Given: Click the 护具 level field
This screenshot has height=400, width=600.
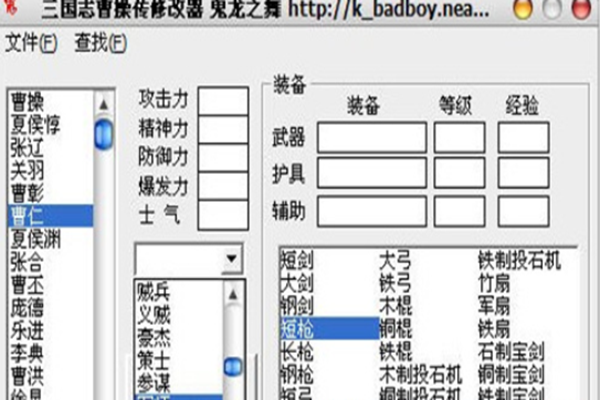Looking at the screenshot, I should pos(458,172).
